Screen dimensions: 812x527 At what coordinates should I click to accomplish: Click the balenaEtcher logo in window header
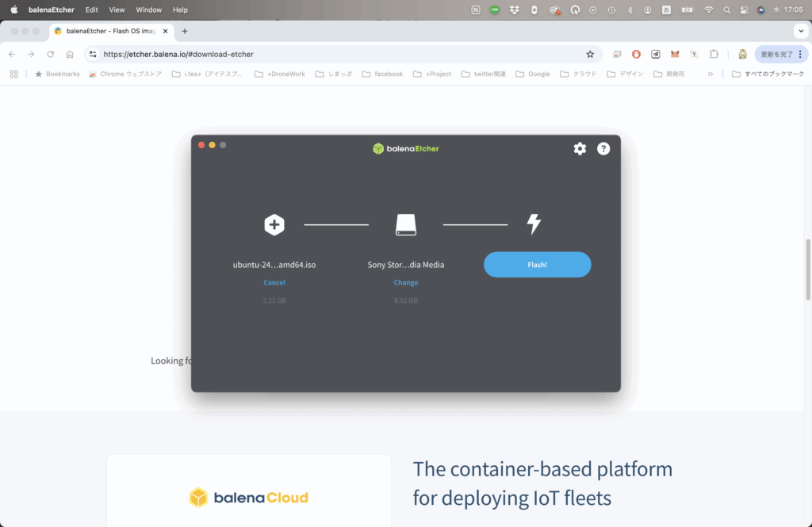405,148
